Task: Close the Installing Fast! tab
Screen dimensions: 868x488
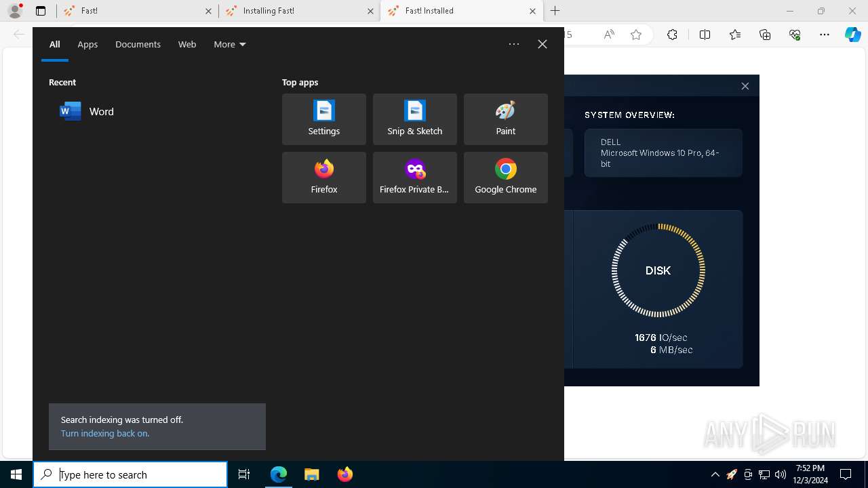Action: pos(370,11)
